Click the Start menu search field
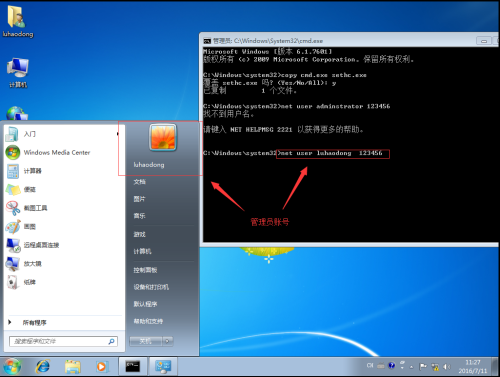The width and height of the screenshot is (500, 377). [63, 341]
